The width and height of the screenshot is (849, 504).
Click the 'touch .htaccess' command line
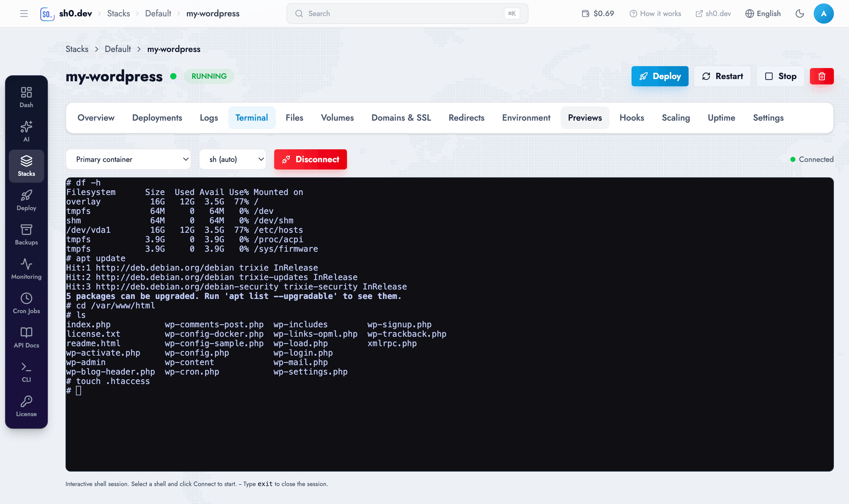point(108,381)
